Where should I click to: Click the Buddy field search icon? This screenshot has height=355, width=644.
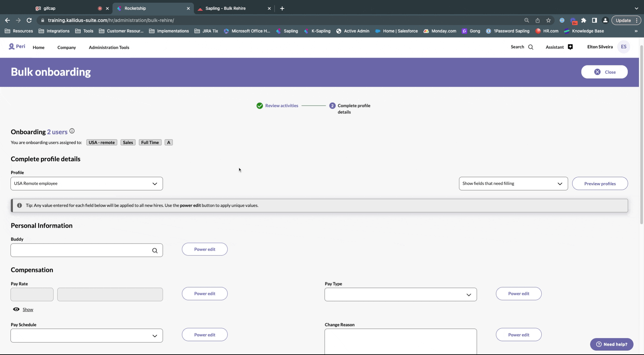[x=155, y=251]
